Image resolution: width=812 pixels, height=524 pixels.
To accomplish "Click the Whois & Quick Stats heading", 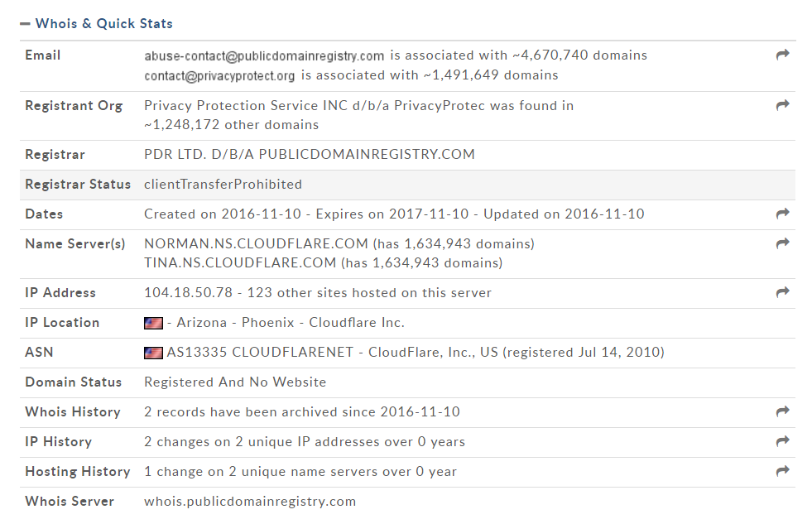I will (x=104, y=24).
